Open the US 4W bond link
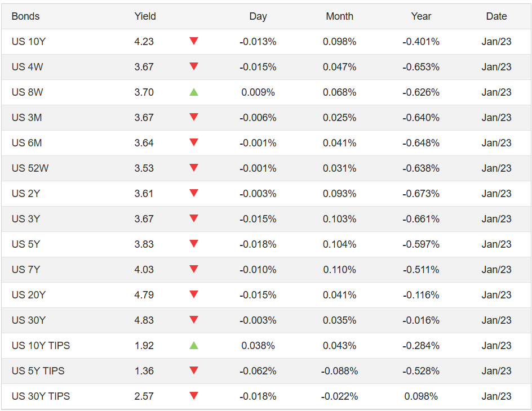 coord(27,67)
